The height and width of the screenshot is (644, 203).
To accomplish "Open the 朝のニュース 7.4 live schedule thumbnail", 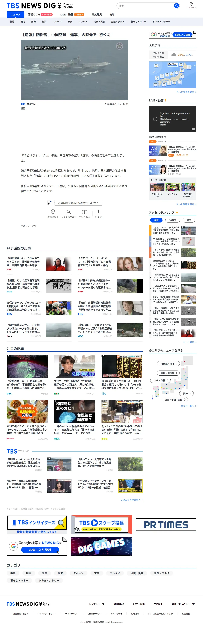I will [158, 170].
